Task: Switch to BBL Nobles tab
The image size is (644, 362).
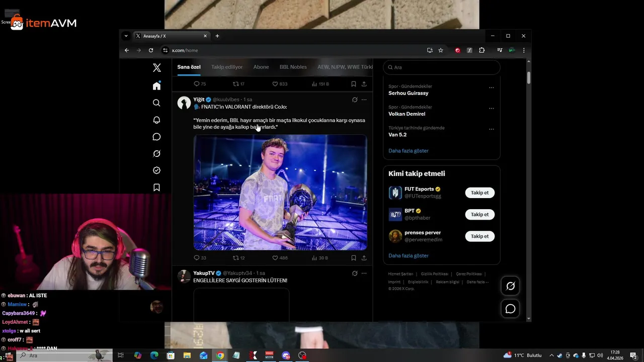Action: 293,67
